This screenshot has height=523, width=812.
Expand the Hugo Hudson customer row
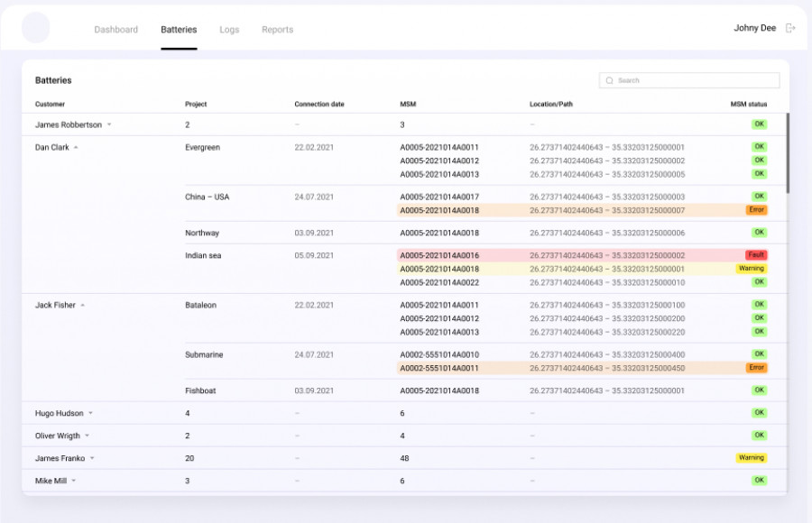[x=90, y=414]
